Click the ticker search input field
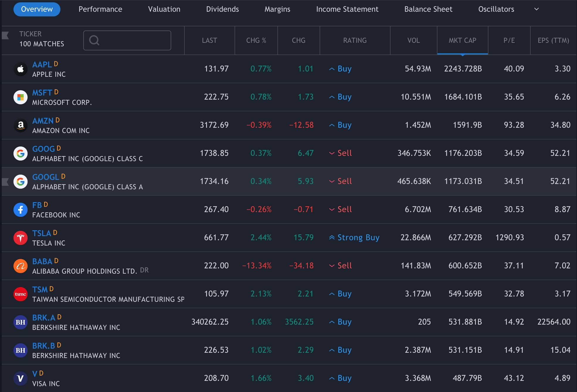The image size is (577, 392). coord(127,40)
